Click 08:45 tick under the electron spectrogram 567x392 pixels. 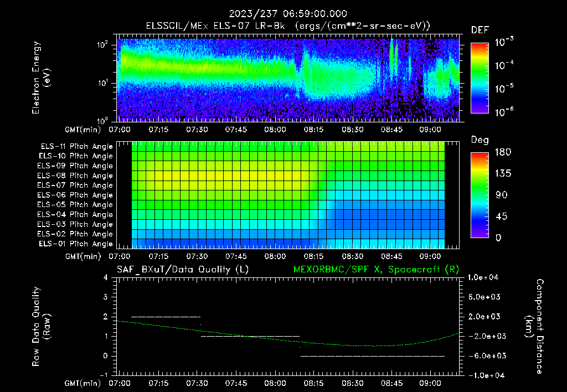[x=391, y=130]
